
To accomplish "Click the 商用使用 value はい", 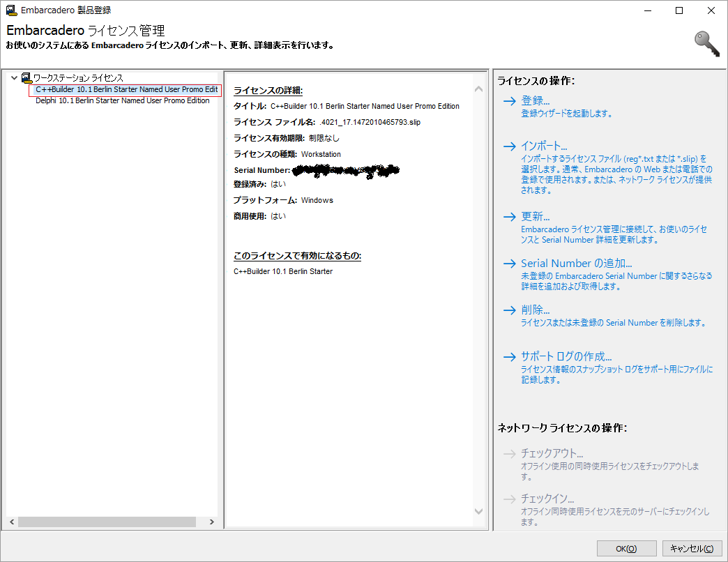I will point(278,216).
